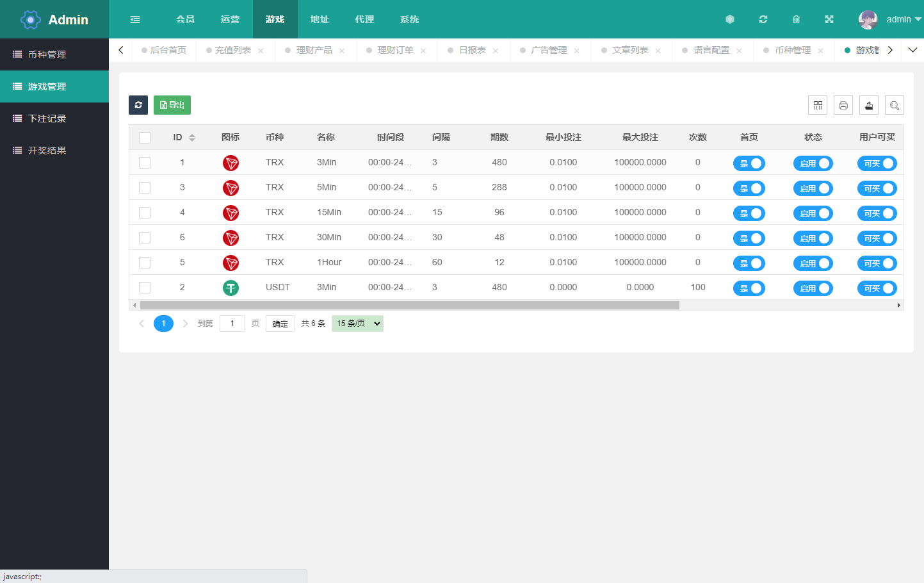The image size is (924, 583).
Task: Check the row with ID 3
Action: click(x=145, y=188)
